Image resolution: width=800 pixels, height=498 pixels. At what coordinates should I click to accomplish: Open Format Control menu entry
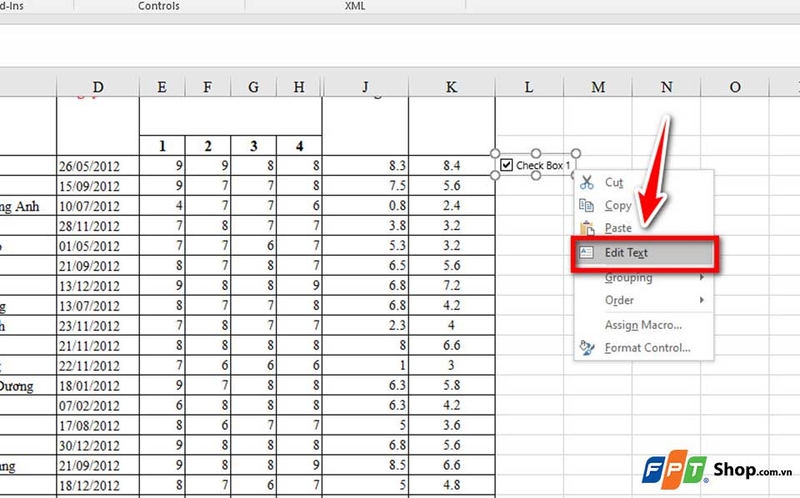pyautogui.click(x=643, y=347)
